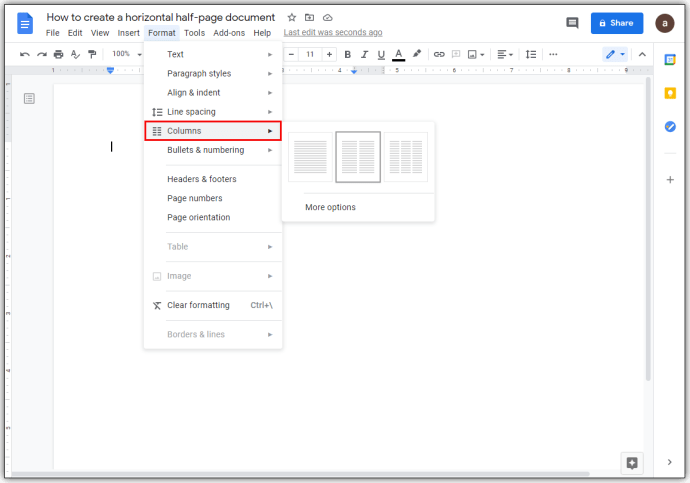Click the Explore button at bottom right
This screenshot has width=690, height=483.
pyautogui.click(x=632, y=463)
